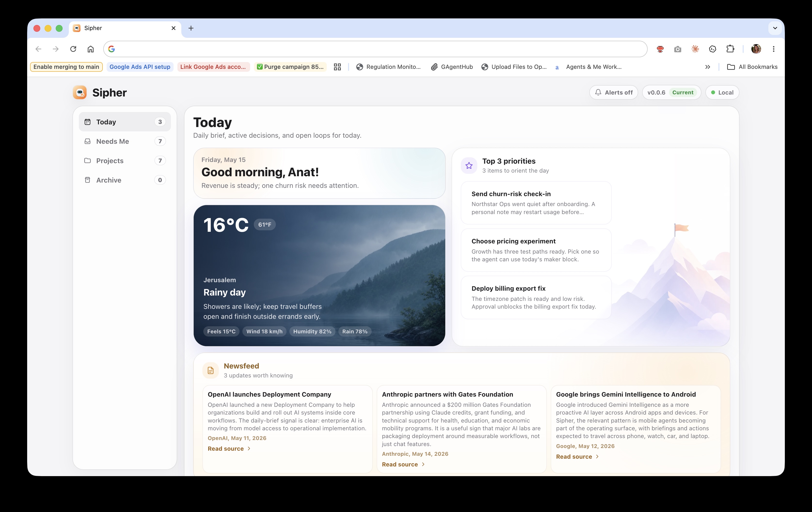Click the orange starburst extension icon
This screenshot has width=812, height=512.
coord(695,49)
